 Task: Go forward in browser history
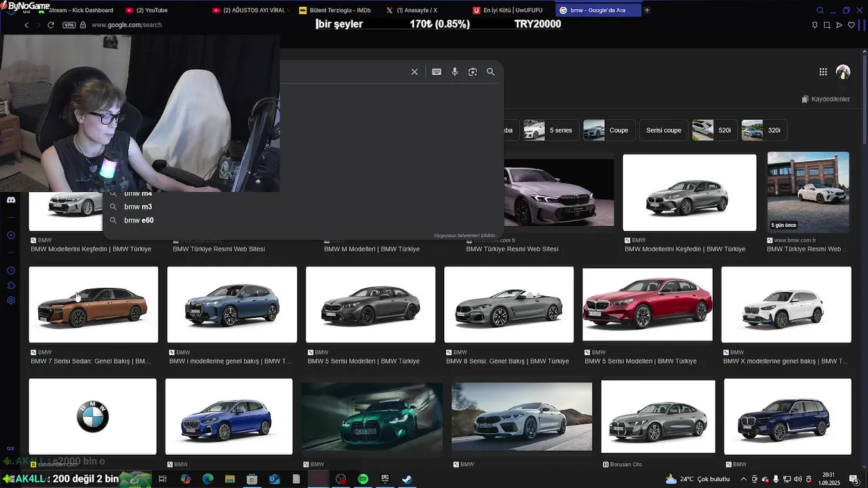39,25
